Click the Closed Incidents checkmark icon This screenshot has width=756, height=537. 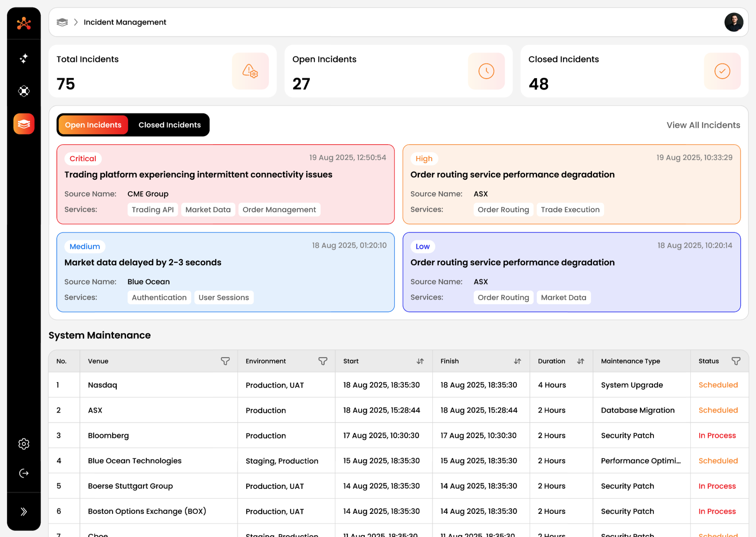[x=722, y=71]
